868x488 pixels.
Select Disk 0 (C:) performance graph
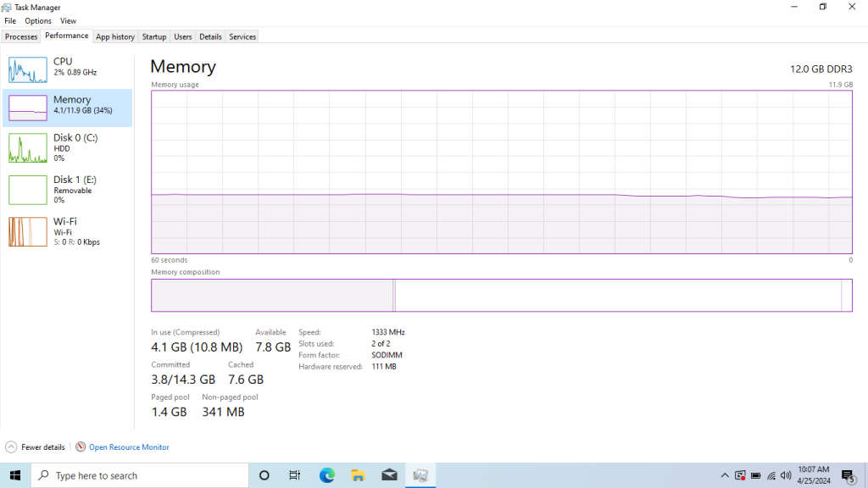point(68,147)
